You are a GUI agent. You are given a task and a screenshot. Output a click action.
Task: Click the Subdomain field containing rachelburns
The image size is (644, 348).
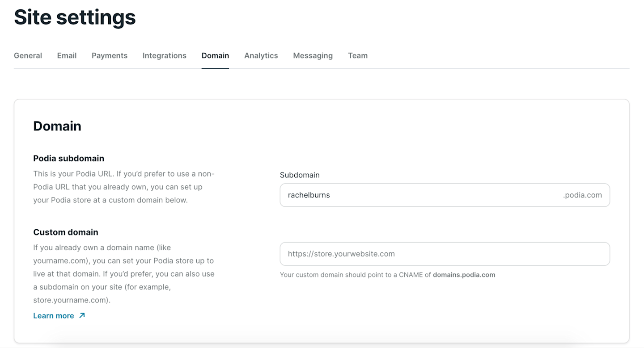coord(445,195)
